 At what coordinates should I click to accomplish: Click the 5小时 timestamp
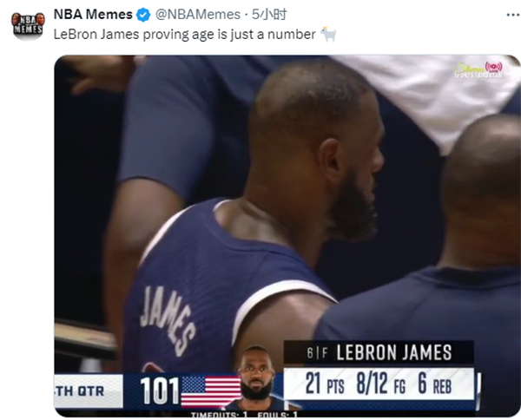click(269, 14)
